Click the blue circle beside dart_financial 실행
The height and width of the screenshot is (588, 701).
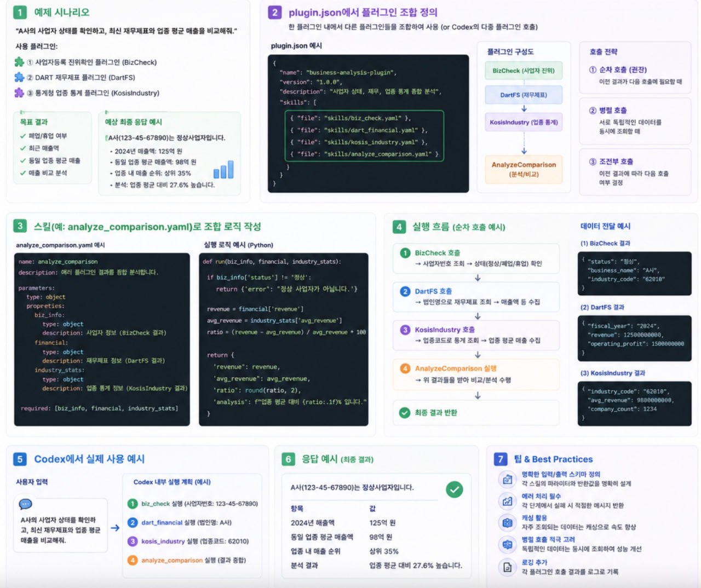pos(133,522)
